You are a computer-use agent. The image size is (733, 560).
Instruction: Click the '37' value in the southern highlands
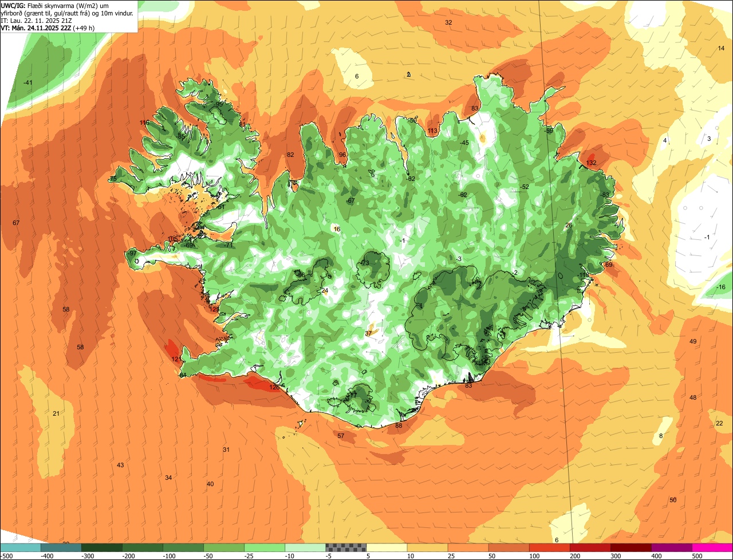[368, 333]
